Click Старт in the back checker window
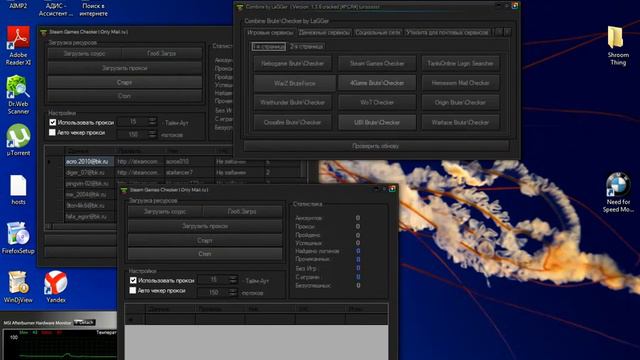Image resolution: width=640 pixels, height=360 pixels. (124, 82)
